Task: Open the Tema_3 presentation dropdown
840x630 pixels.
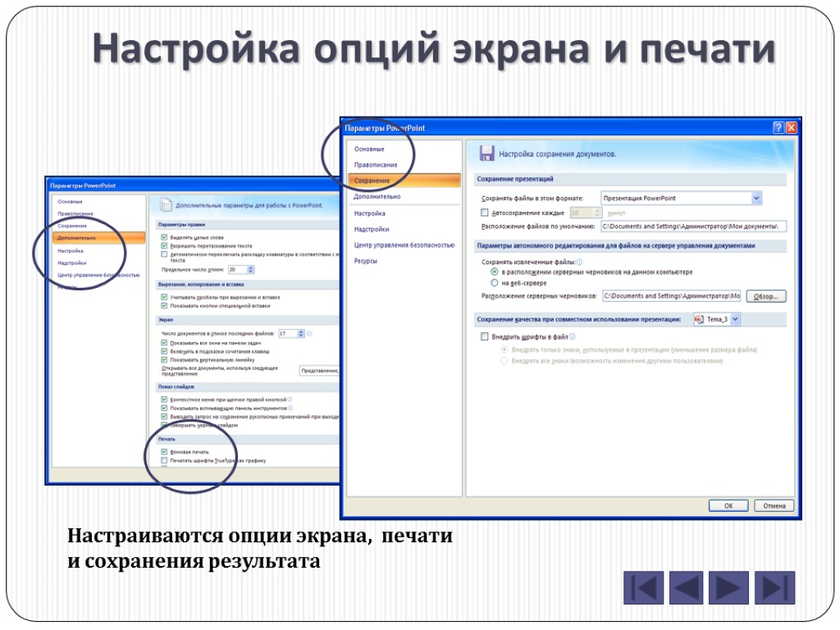Action: [x=735, y=319]
